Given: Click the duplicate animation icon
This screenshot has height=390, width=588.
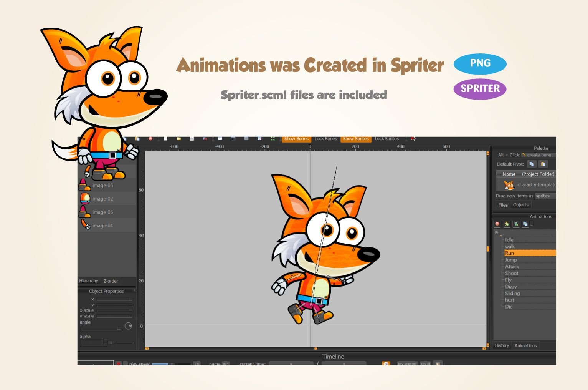Looking at the screenshot, I should (525, 224).
